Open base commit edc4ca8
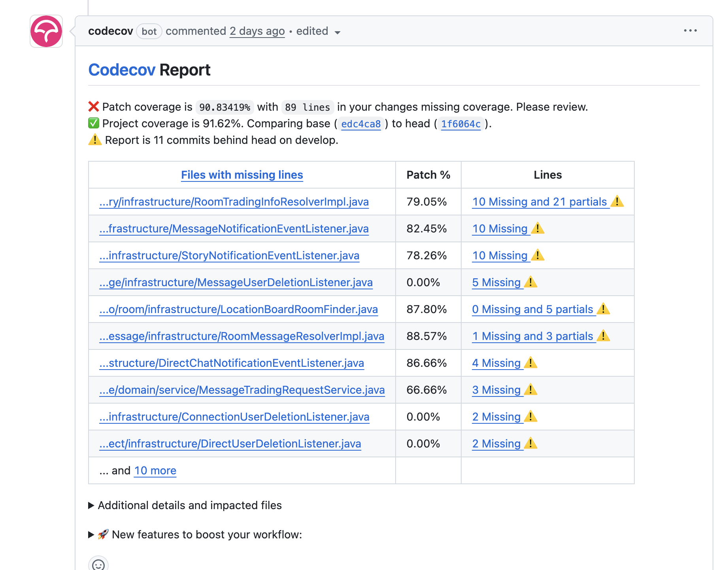Viewport: 728px width, 570px height. (361, 124)
